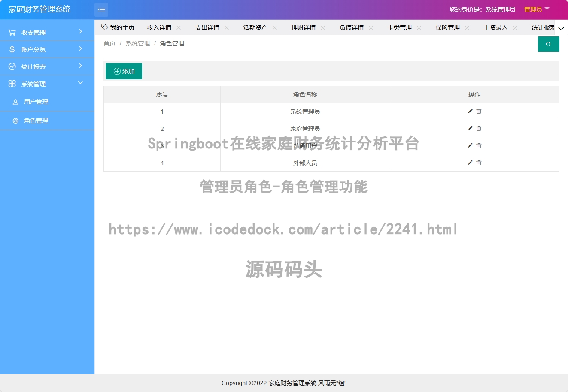Edit the 系统管理员 role with pencil icon

[470, 111]
